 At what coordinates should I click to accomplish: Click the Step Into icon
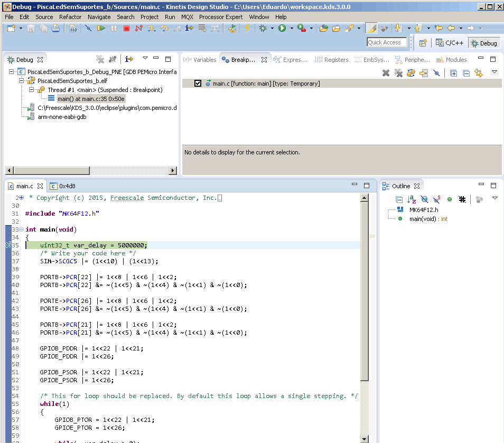[x=151, y=28]
